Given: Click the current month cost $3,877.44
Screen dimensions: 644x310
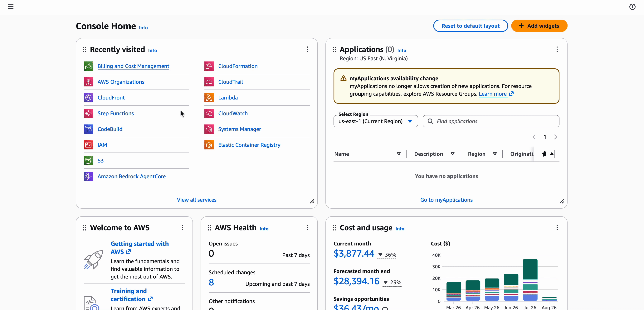Looking at the screenshot, I should pyautogui.click(x=354, y=254).
